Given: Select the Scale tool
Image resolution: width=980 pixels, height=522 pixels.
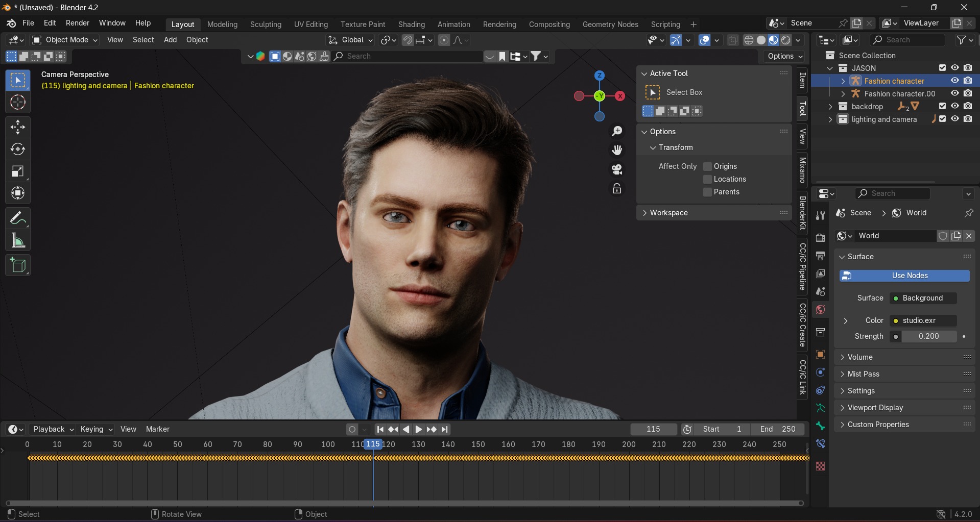Looking at the screenshot, I should 18,171.
